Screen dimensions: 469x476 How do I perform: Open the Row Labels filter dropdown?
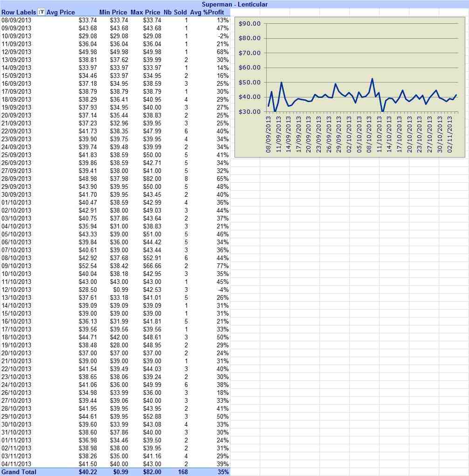[x=41, y=12]
